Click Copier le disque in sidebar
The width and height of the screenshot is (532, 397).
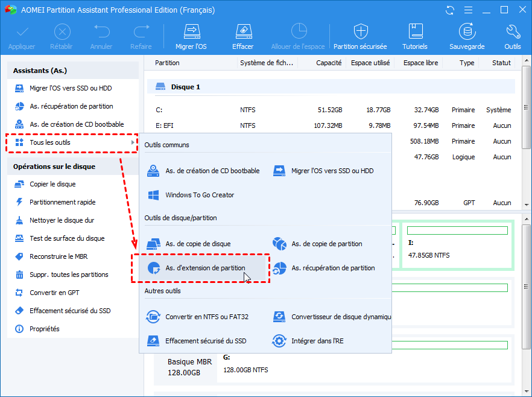coord(52,184)
